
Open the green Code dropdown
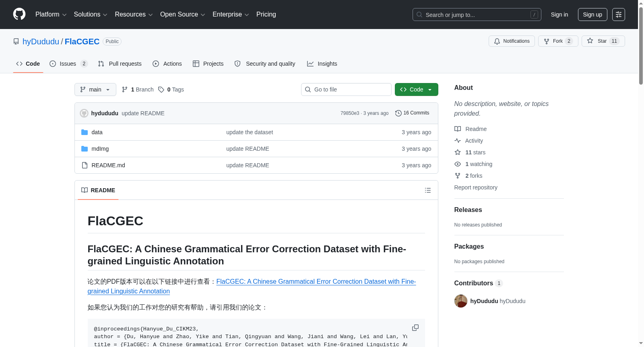tap(417, 89)
